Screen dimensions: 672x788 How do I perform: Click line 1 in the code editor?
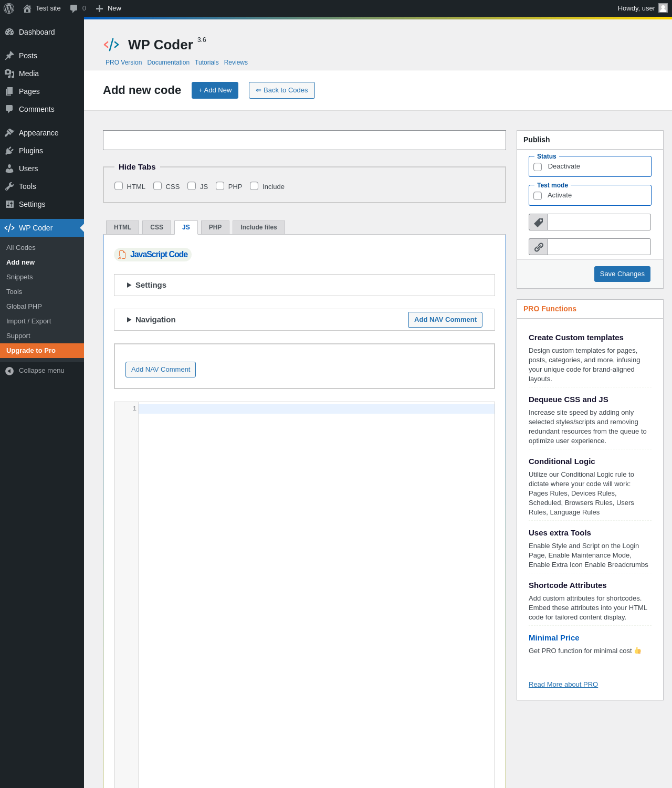pos(316,409)
